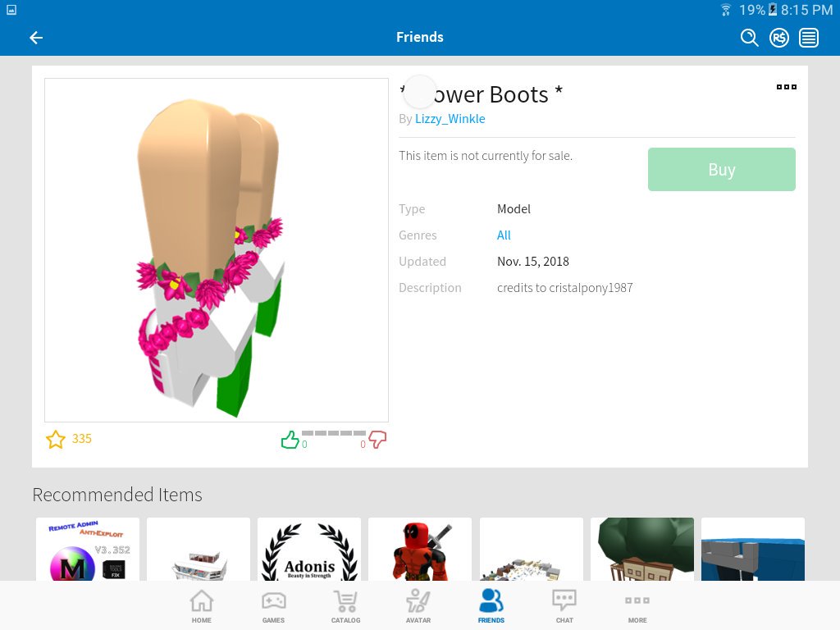This screenshot has width=840, height=630.
Task: Open the item's three-dot options menu
Action: (787, 87)
